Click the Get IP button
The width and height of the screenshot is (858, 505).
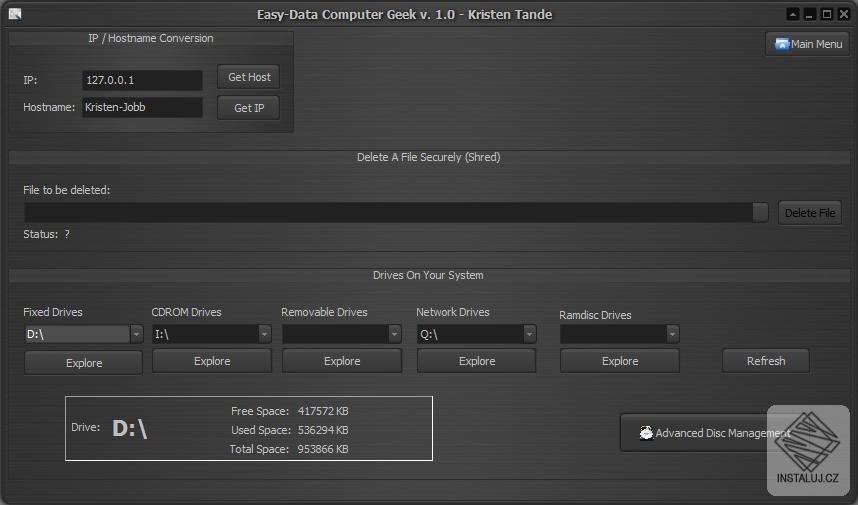click(x=248, y=108)
